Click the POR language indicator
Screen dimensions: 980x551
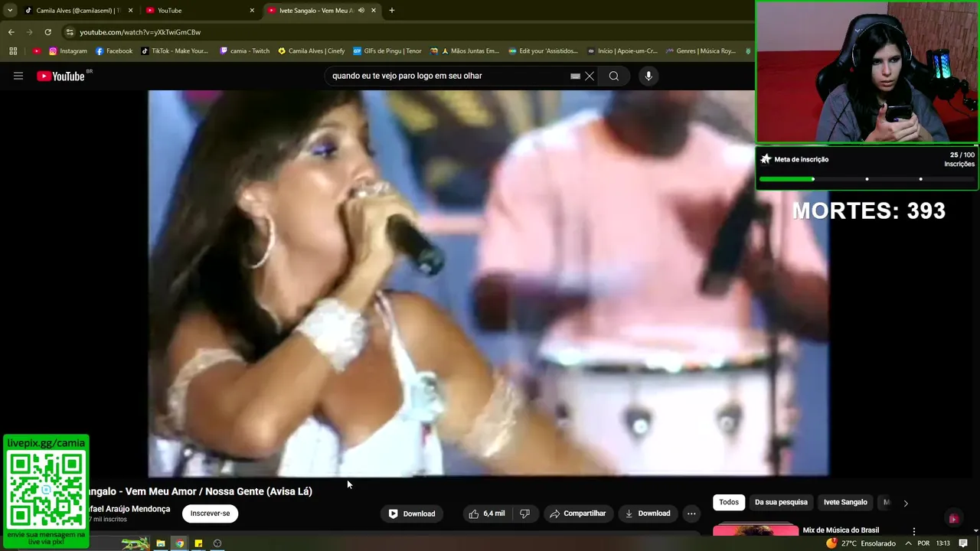click(923, 543)
